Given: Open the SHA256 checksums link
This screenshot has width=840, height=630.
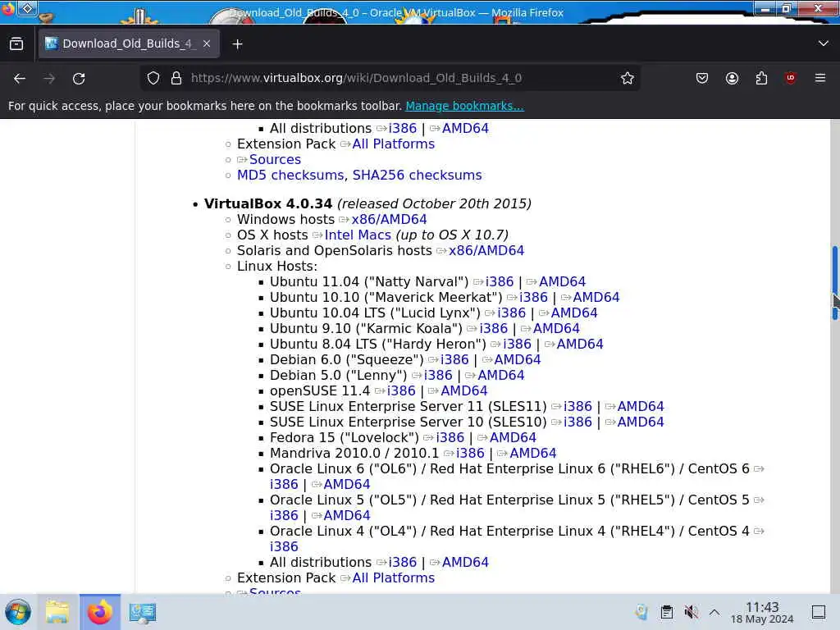Looking at the screenshot, I should click(x=418, y=176).
